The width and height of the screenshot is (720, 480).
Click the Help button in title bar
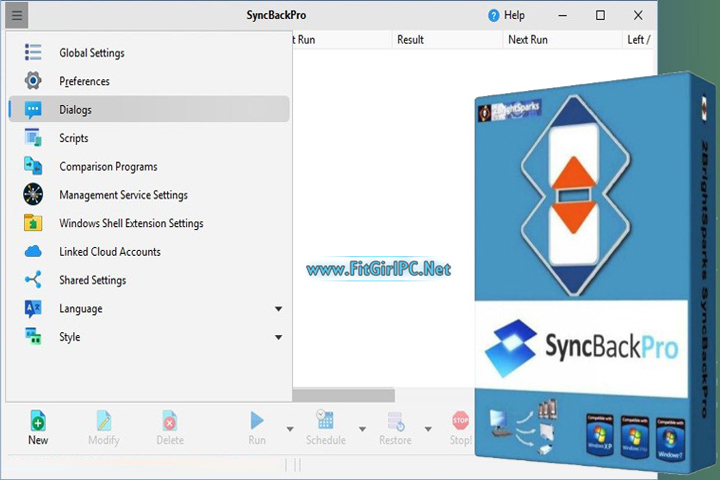pyautogui.click(x=506, y=15)
